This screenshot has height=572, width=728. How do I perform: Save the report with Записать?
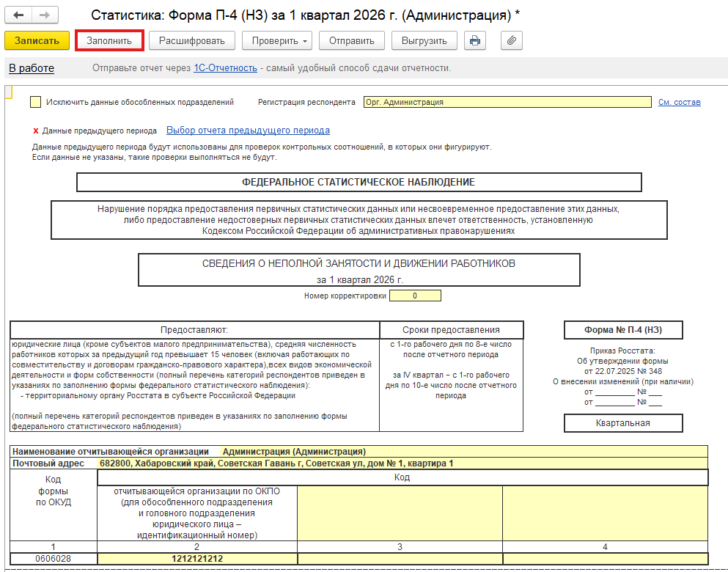tap(37, 40)
